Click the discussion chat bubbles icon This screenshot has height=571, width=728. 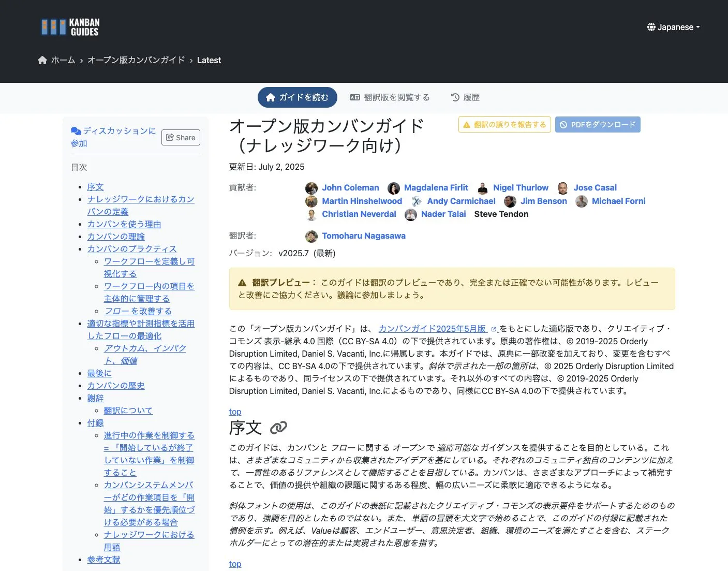point(76,131)
